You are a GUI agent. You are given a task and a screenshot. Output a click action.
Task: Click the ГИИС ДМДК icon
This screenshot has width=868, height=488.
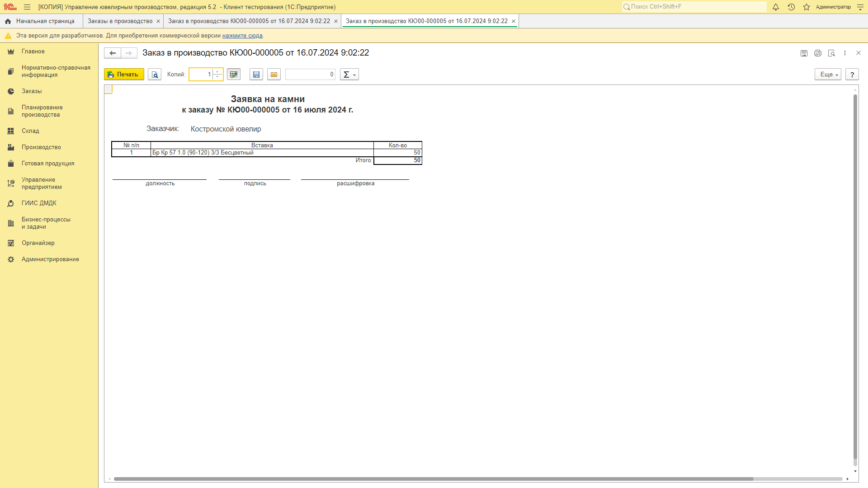click(11, 203)
